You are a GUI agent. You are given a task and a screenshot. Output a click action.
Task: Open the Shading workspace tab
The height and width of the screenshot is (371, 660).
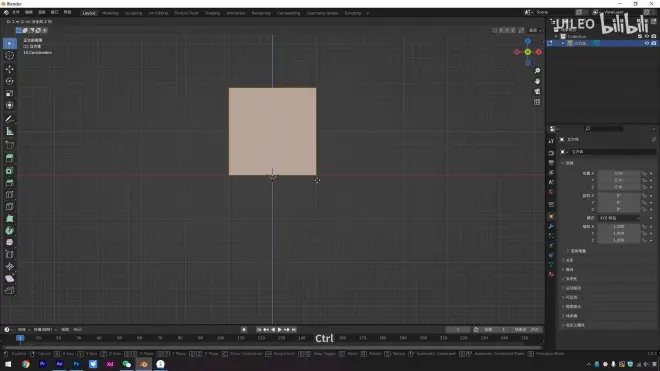point(212,13)
